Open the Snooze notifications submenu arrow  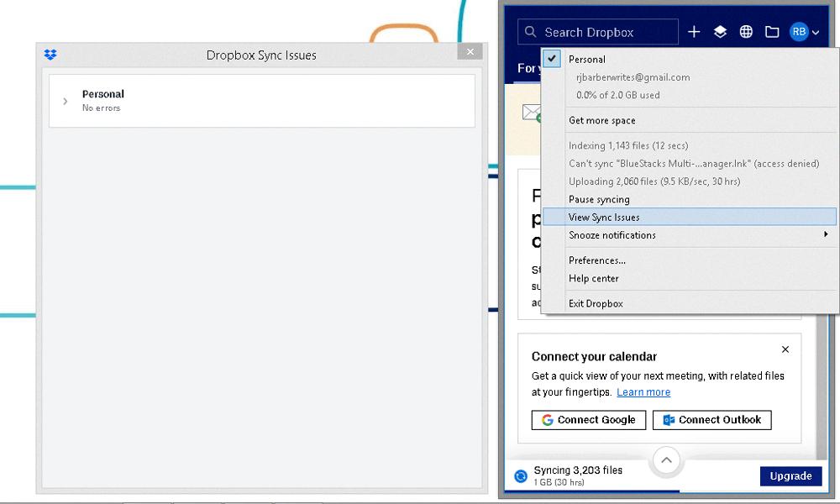point(826,234)
